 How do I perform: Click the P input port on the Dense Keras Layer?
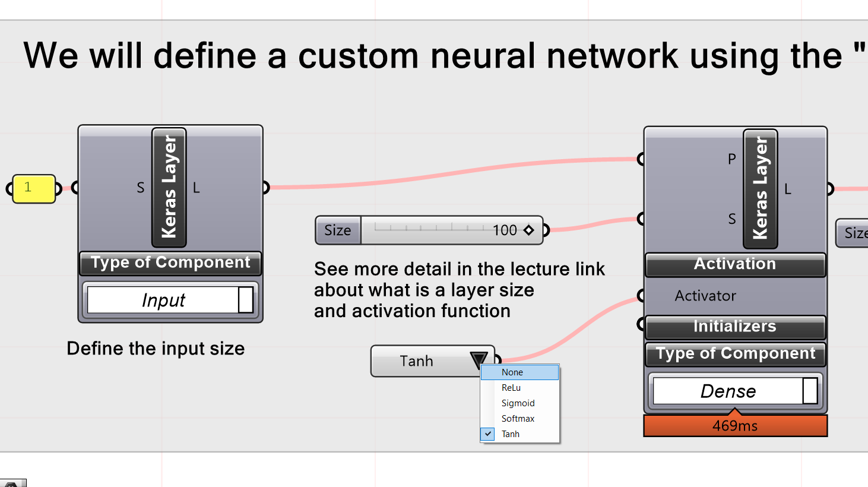point(640,159)
